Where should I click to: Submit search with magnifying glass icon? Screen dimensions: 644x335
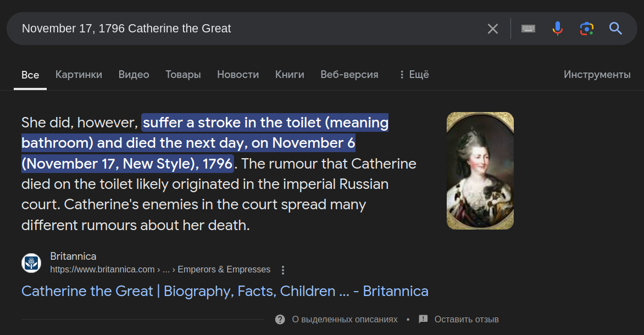(615, 29)
